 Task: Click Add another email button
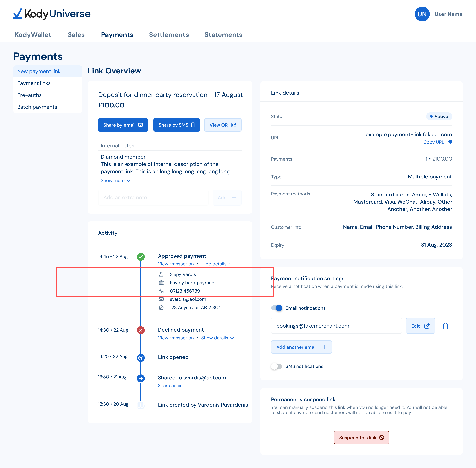(x=301, y=347)
